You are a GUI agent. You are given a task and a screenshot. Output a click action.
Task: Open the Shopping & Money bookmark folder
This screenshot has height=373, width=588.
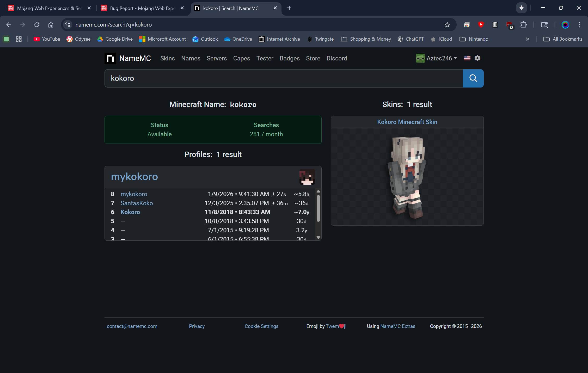366,39
